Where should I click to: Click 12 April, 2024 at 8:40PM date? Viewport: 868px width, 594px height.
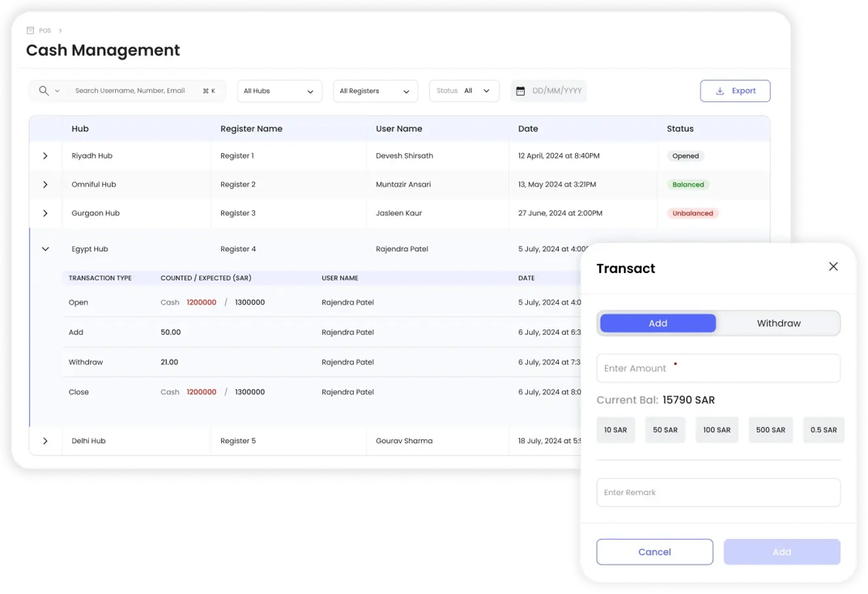click(x=559, y=155)
